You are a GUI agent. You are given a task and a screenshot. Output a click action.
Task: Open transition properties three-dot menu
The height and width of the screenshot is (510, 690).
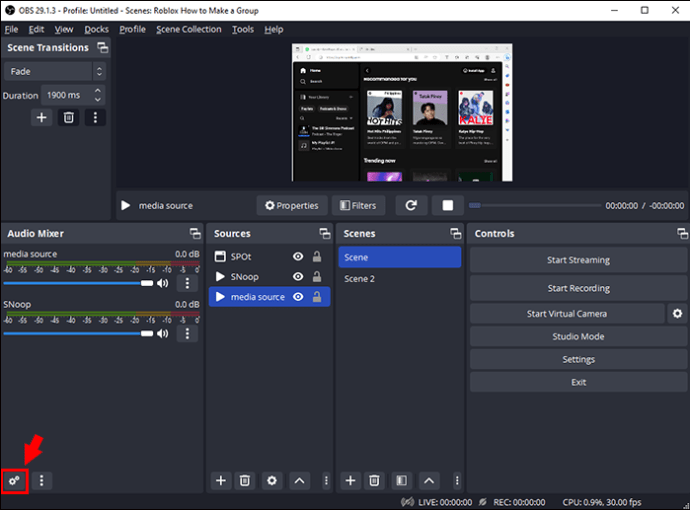pyautogui.click(x=95, y=117)
